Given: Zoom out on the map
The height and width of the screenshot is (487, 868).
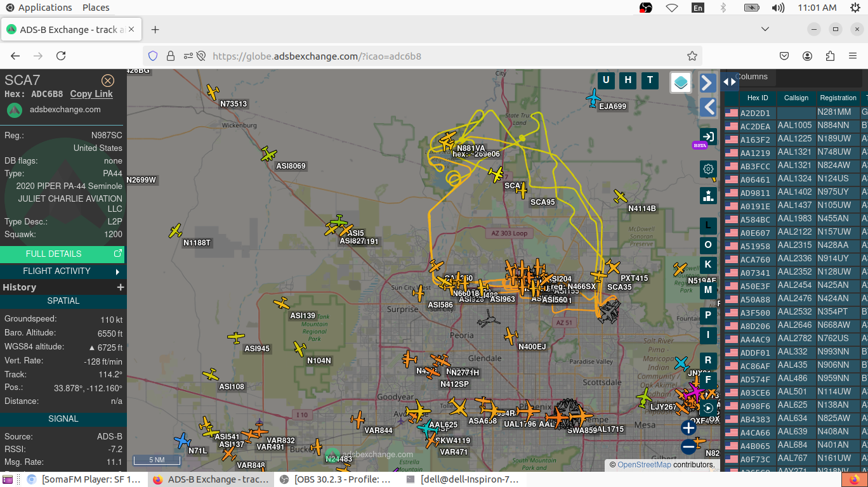Looking at the screenshot, I should click(x=688, y=448).
